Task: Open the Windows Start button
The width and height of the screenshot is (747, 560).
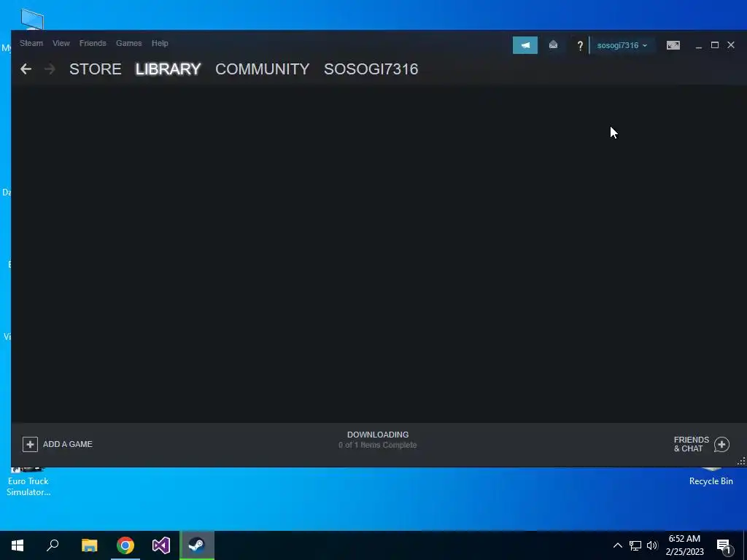Action: pos(18,545)
